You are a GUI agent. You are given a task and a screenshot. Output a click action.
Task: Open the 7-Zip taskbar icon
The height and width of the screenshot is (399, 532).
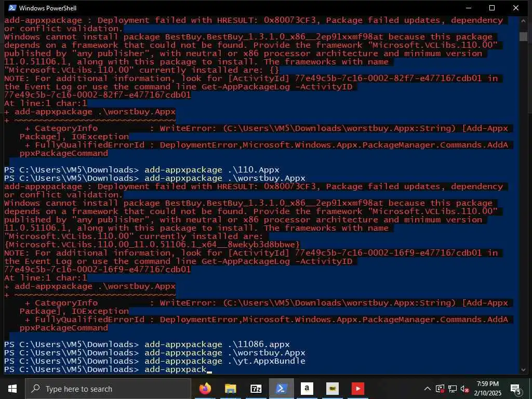pyautogui.click(x=256, y=389)
